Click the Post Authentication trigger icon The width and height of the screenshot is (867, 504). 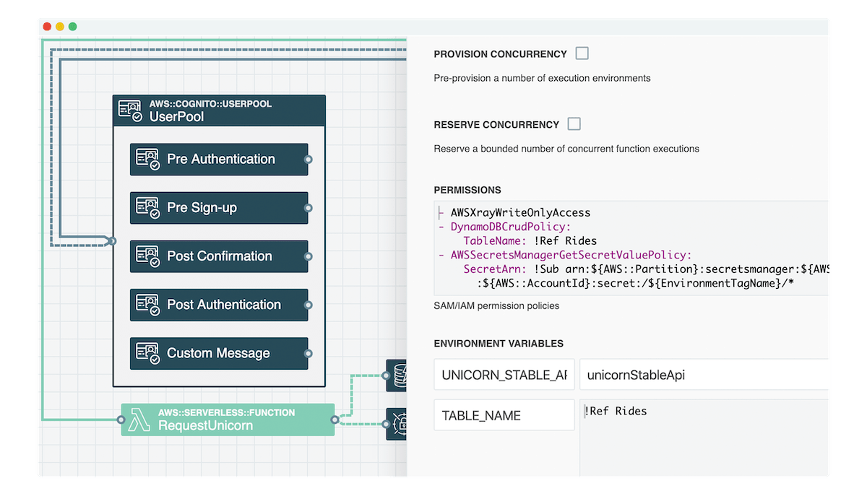click(x=148, y=305)
